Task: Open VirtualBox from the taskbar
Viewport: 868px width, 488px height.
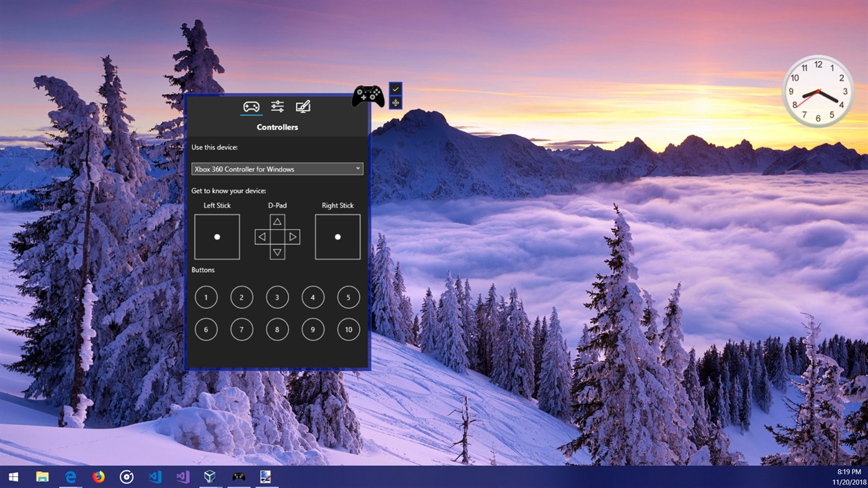Action: pyautogui.click(x=210, y=476)
